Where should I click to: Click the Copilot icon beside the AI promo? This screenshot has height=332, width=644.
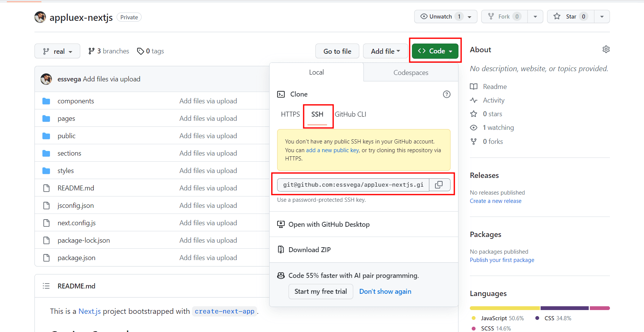(281, 276)
